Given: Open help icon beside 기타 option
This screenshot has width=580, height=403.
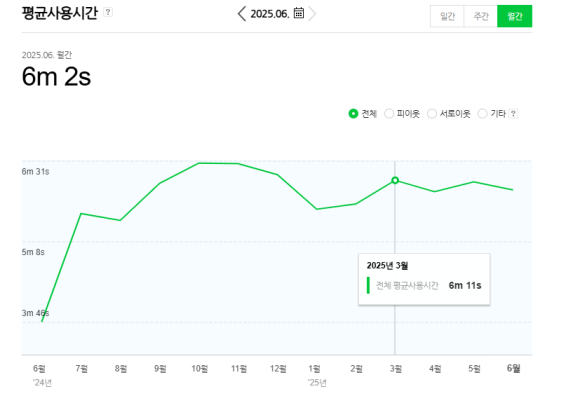Looking at the screenshot, I should (x=513, y=114).
